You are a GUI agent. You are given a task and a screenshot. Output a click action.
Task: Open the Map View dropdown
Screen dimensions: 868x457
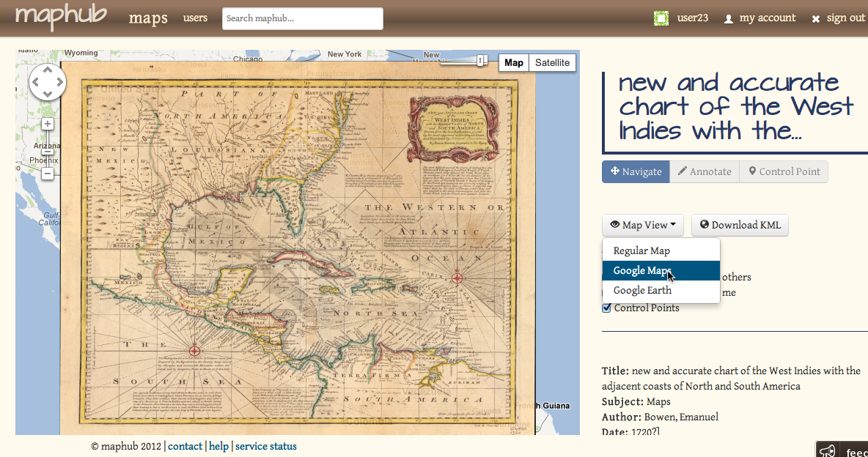643,225
